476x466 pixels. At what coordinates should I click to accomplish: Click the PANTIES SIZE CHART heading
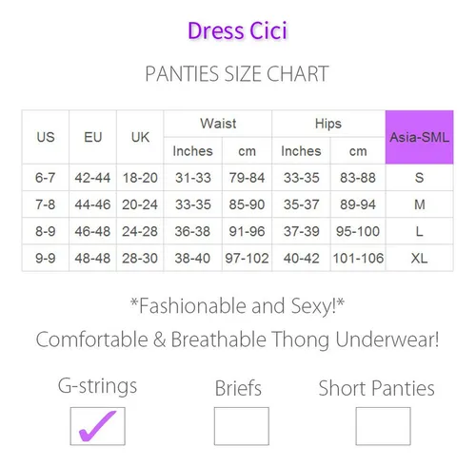[237, 73]
